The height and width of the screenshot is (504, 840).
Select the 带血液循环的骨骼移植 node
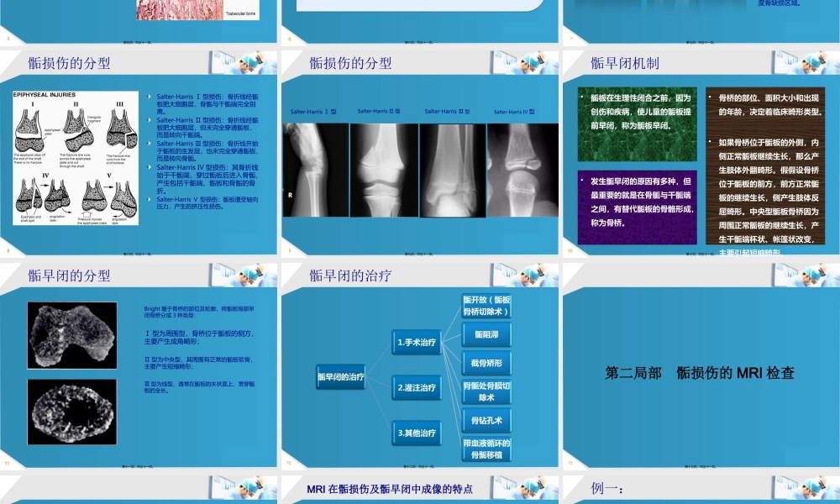tap(486, 447)
